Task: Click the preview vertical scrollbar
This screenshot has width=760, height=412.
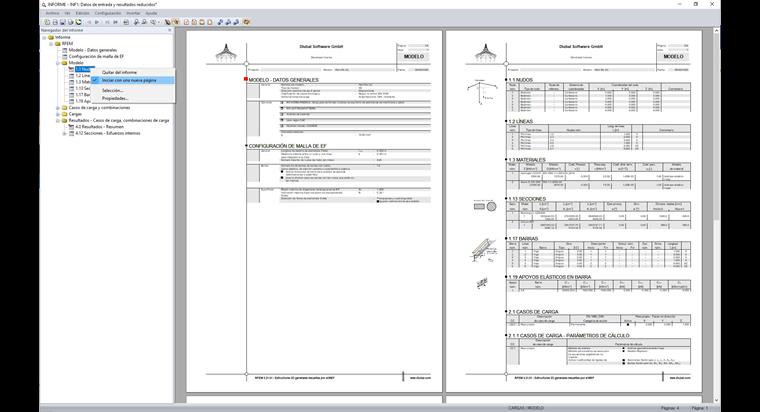Action: pyautogui.click(x=716, y=214)
